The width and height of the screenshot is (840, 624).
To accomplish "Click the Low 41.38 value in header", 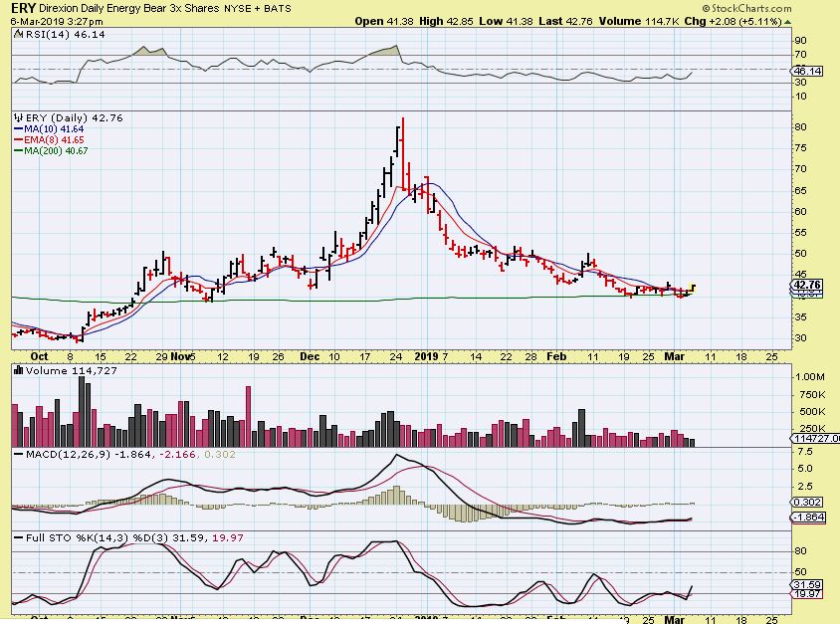I will tap(507, 22).
